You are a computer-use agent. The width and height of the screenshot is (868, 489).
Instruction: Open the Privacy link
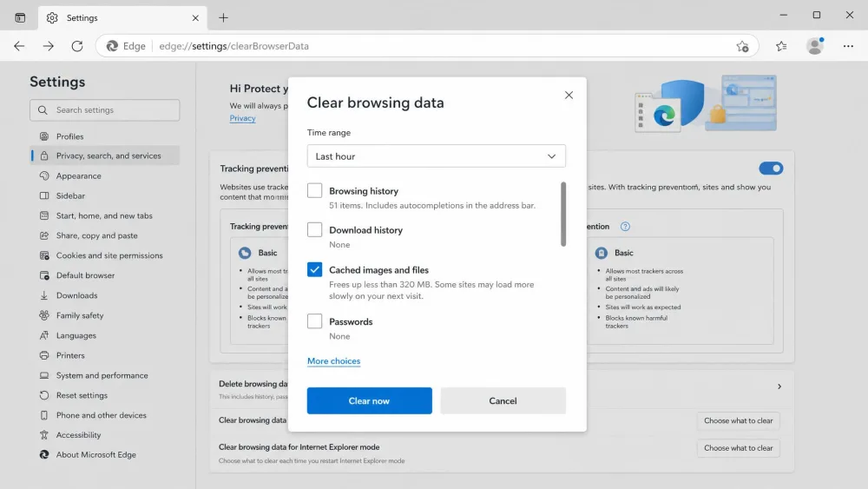[242, 118]
